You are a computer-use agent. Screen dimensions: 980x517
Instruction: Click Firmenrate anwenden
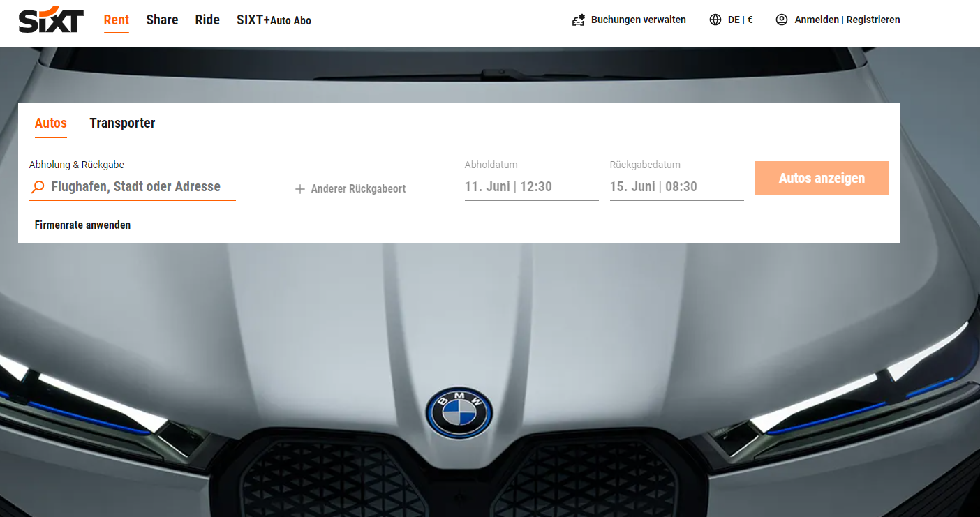[x=82, y=225]
